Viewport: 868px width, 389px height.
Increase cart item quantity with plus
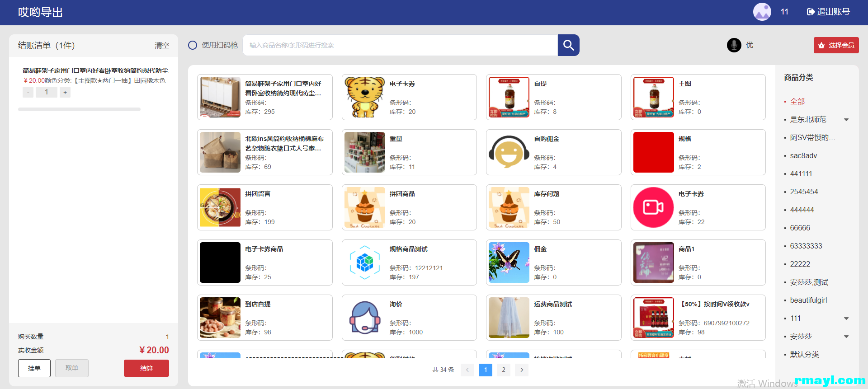65,92
